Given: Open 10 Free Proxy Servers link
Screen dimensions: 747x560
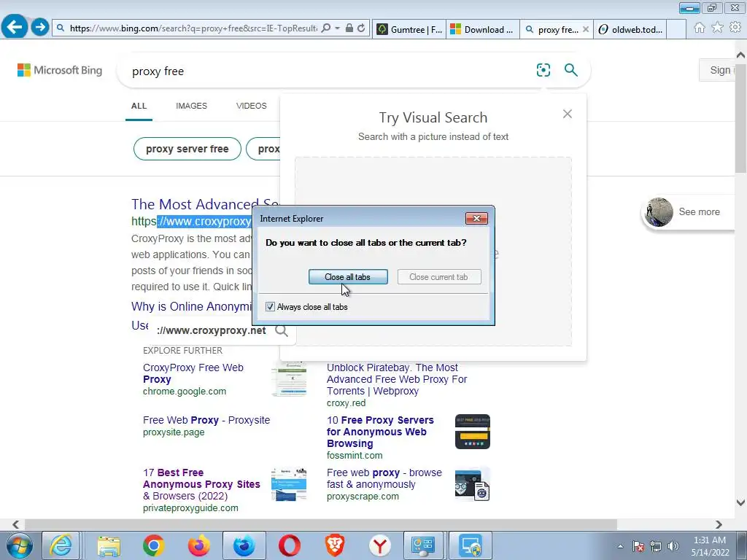Looking at the screenshot, I should pos(380,432).
